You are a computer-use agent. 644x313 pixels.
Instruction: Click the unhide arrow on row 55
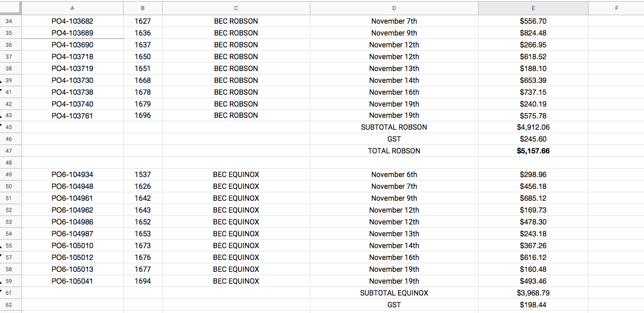click(x=2, y=248)
